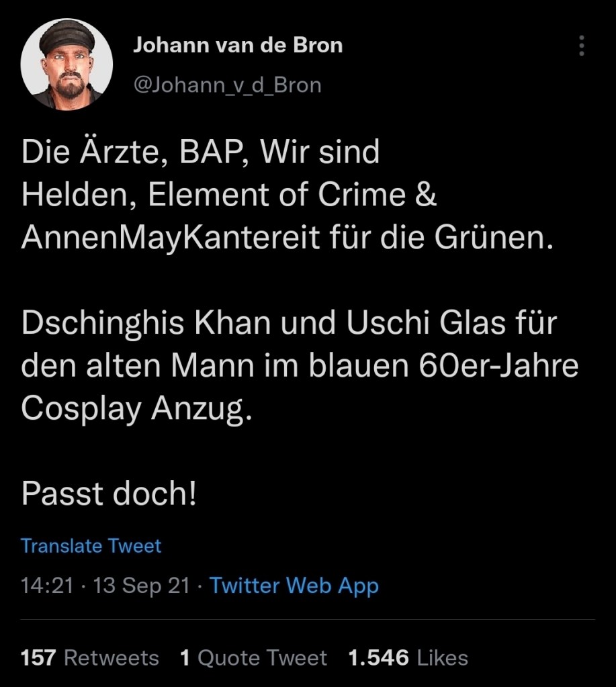
Task: Click the 14:21 timestamp
Action: click(46, 586)
